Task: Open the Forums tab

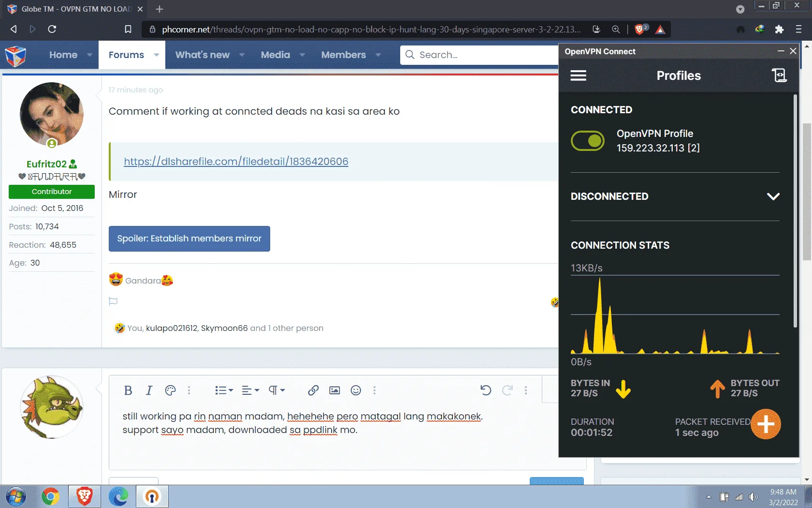Action: click(x=126, y=55)
